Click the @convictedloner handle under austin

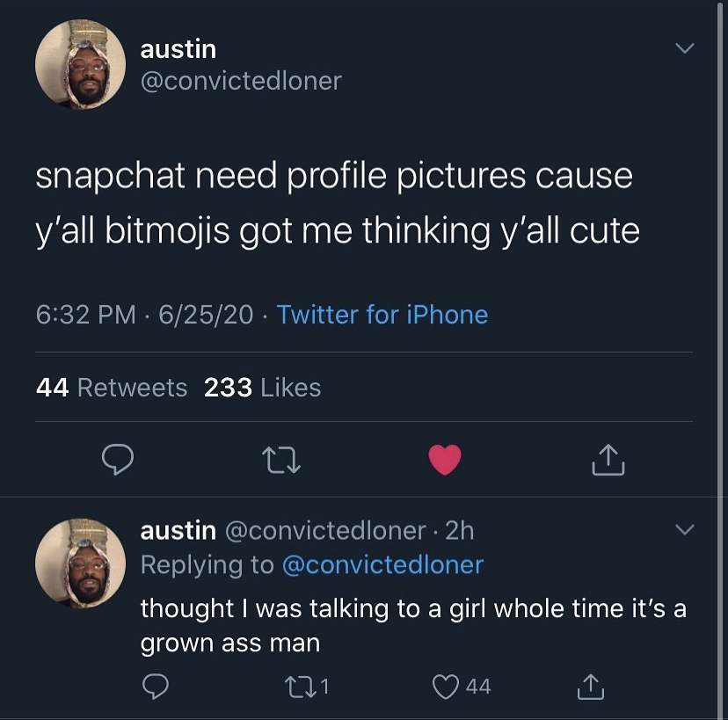[241, 81]
